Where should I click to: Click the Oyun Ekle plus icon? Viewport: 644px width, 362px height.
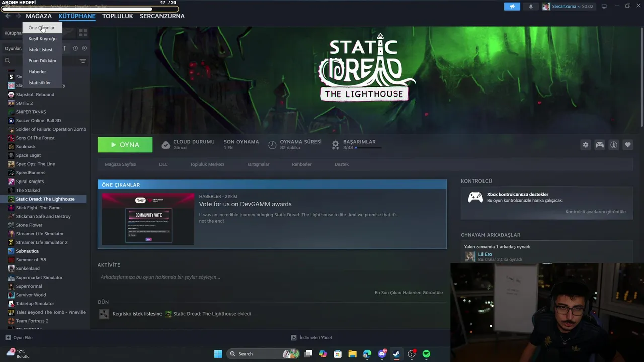(8, 338)
